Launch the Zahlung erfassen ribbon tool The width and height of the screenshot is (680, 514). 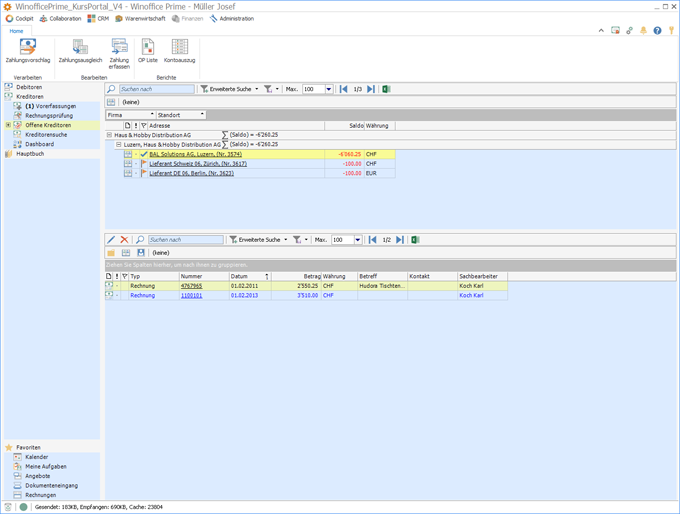pos(119,54)
